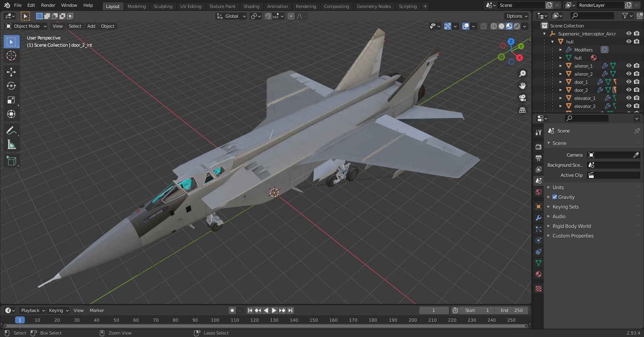
Task: Jump to the last frame
Action: 291,310
